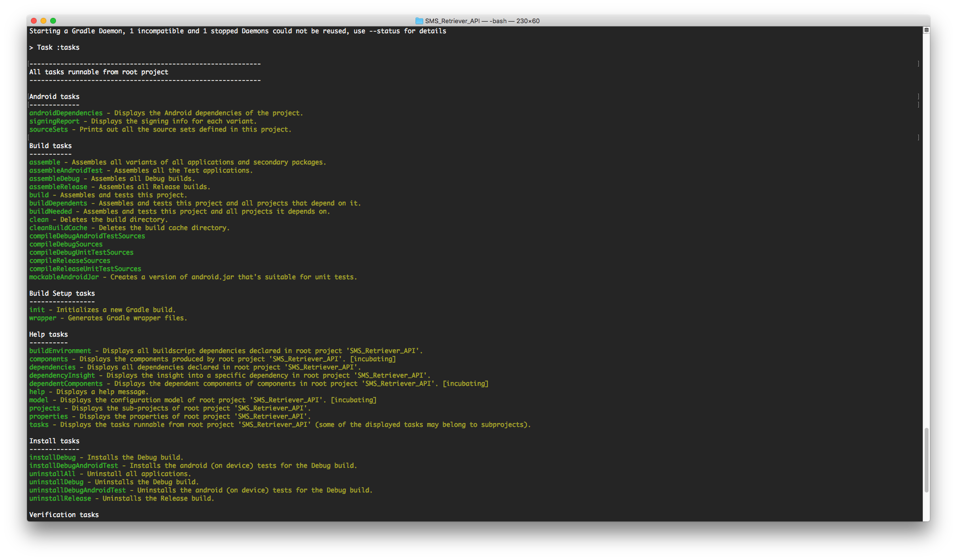Click the 'cleanBuildCache' task name

pos(58,228)
